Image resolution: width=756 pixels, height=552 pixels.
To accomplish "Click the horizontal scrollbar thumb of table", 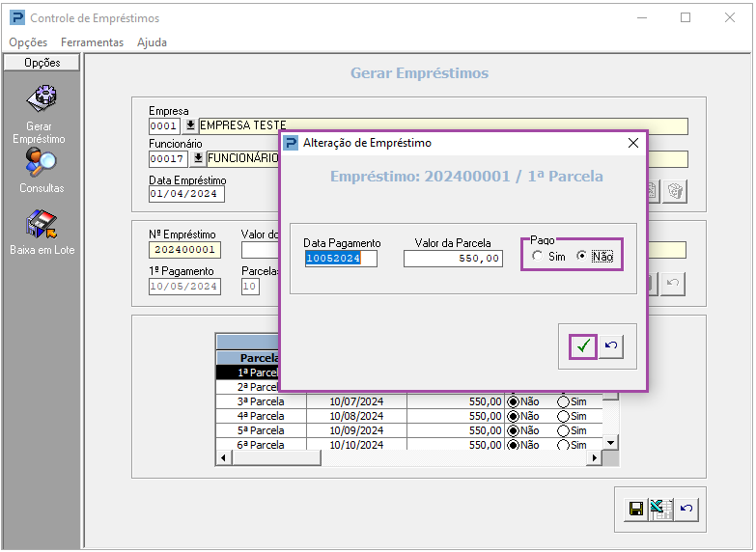I will coord(276,457).
